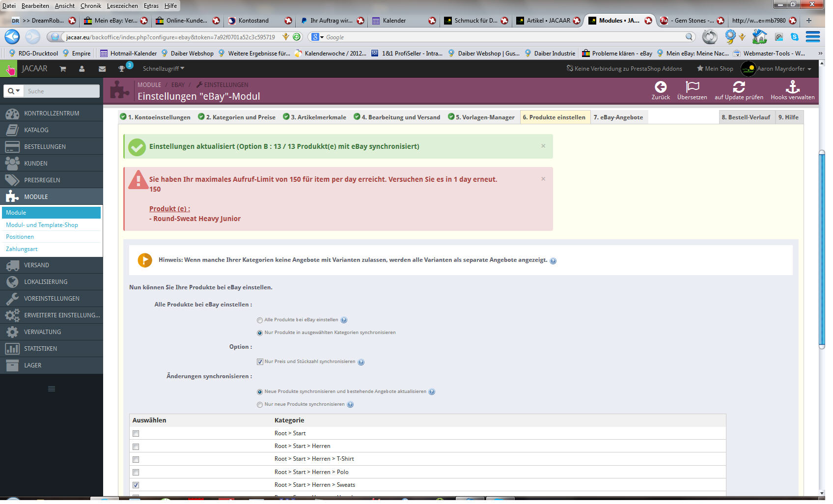Click the MODULE breadcrumb link
This screenshot has width=833, height=504.
point(149,85)
